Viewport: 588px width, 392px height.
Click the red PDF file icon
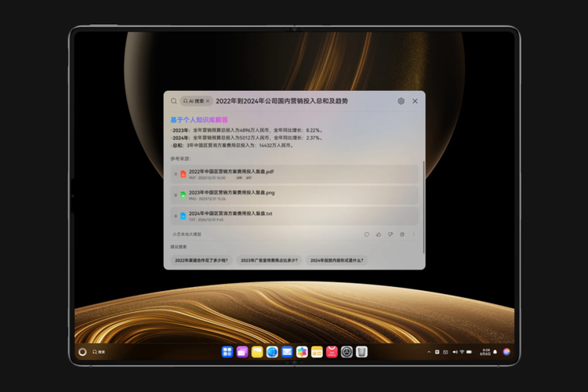183,174
